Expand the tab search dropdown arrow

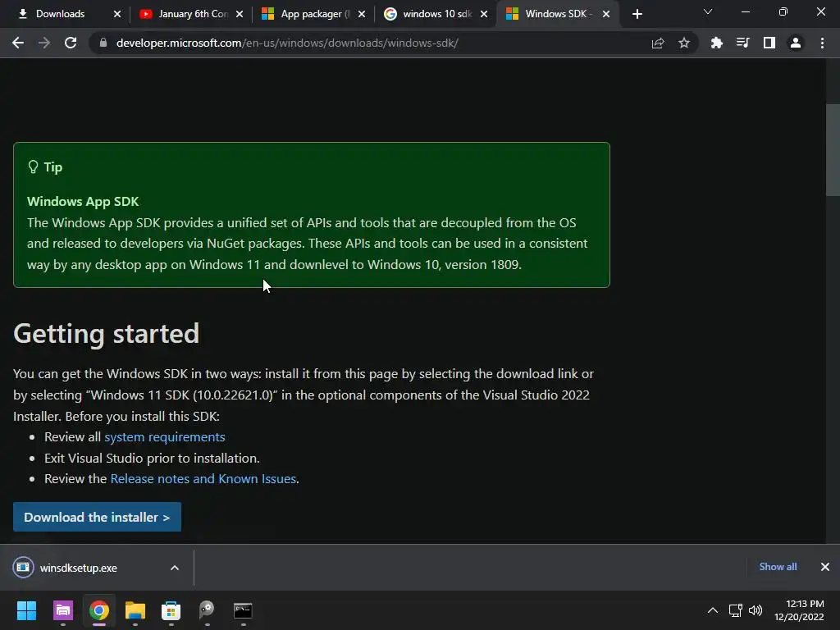pyautogui.click(x=708, y=11)
